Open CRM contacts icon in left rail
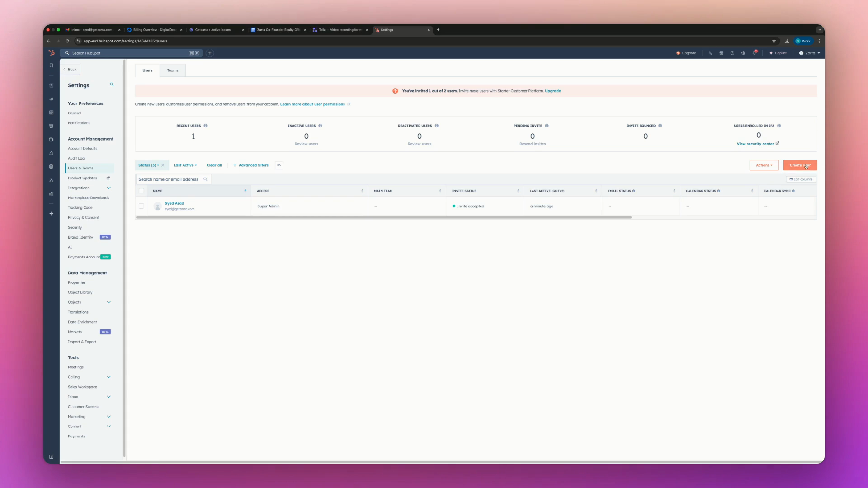The width and height of the screenshot is (868, 488). pyautogui.click(x=51, y=85)
